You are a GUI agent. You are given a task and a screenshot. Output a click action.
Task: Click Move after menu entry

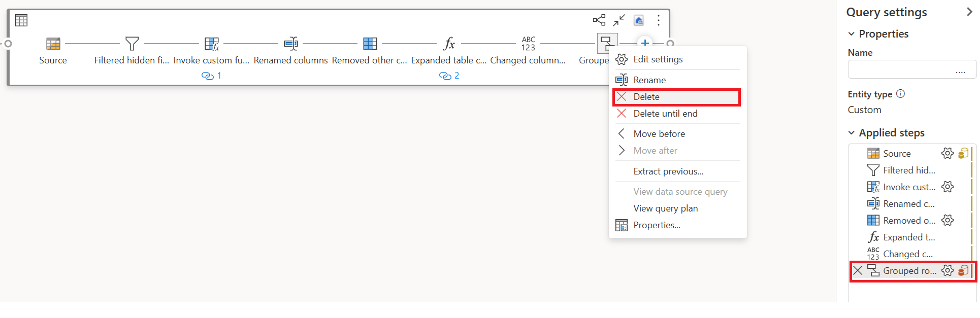(x=678, y=151)
